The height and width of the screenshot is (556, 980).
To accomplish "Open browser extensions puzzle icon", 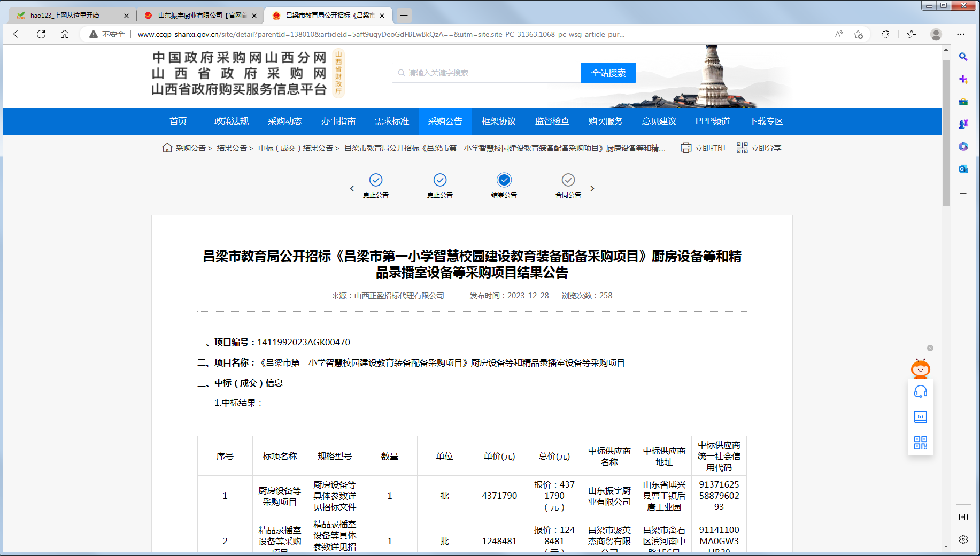I will click(x=885, y=34).
